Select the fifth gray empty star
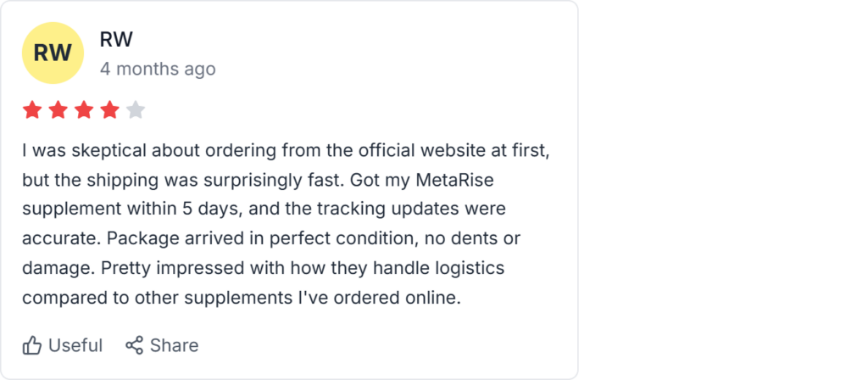 coord(136,110)
